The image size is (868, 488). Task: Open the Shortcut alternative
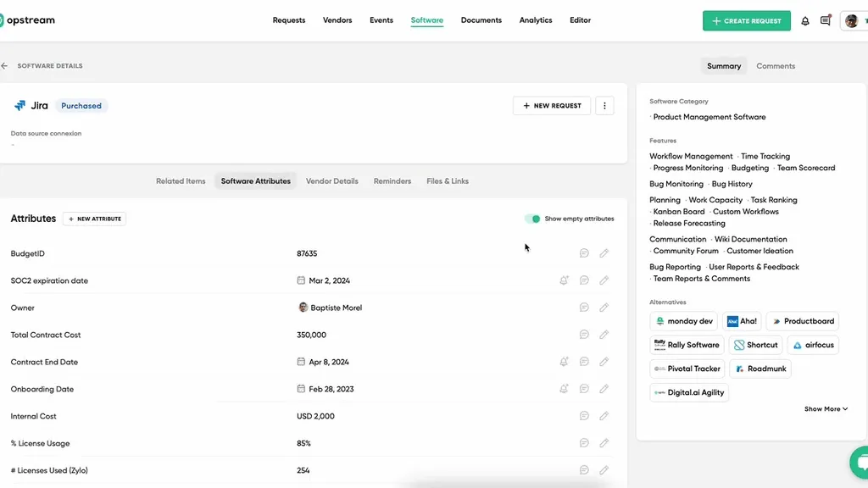[755, 345]
